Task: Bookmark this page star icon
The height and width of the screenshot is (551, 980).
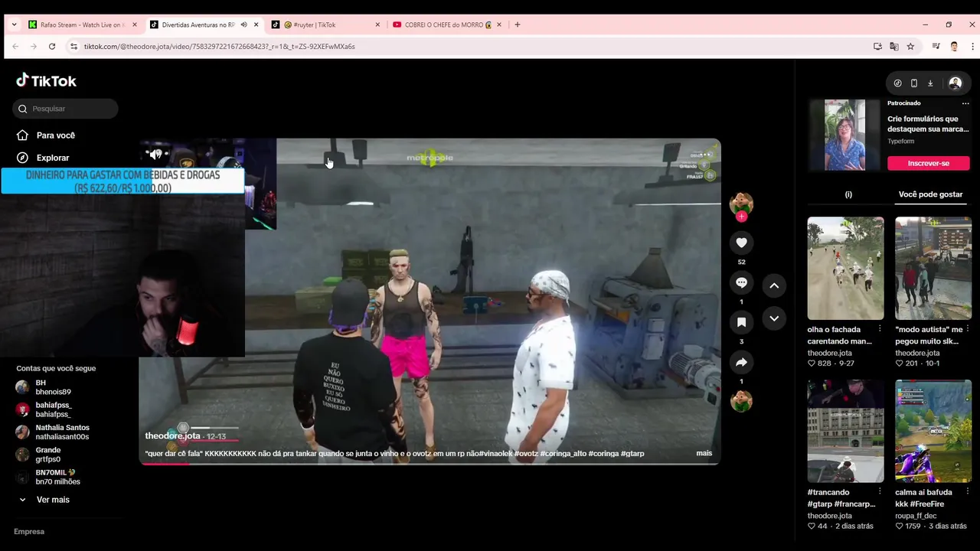Action: click(x=910, y=47)
